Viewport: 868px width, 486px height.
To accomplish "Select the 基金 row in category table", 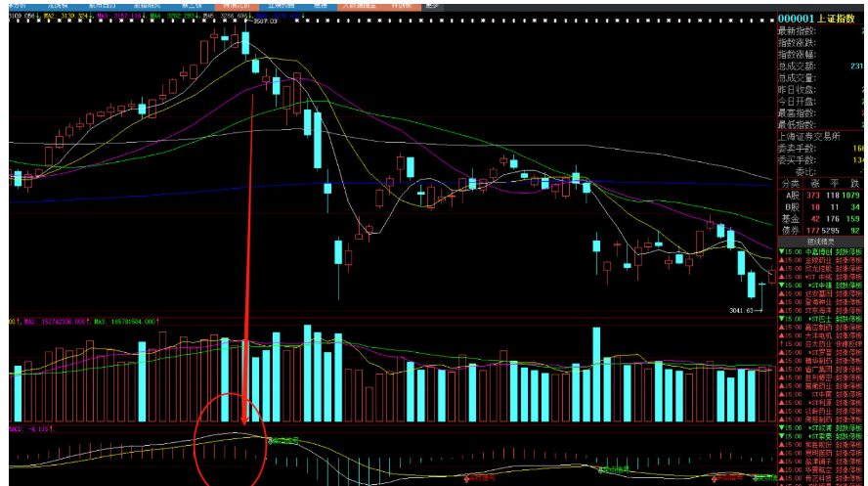I will tap(793, 219).
